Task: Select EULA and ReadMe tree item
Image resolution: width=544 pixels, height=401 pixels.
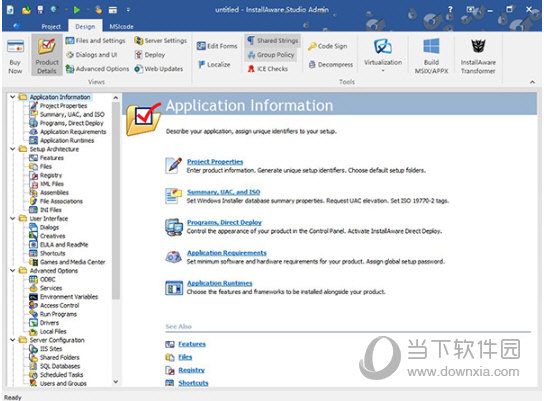Action: click(x=64, y=245)
